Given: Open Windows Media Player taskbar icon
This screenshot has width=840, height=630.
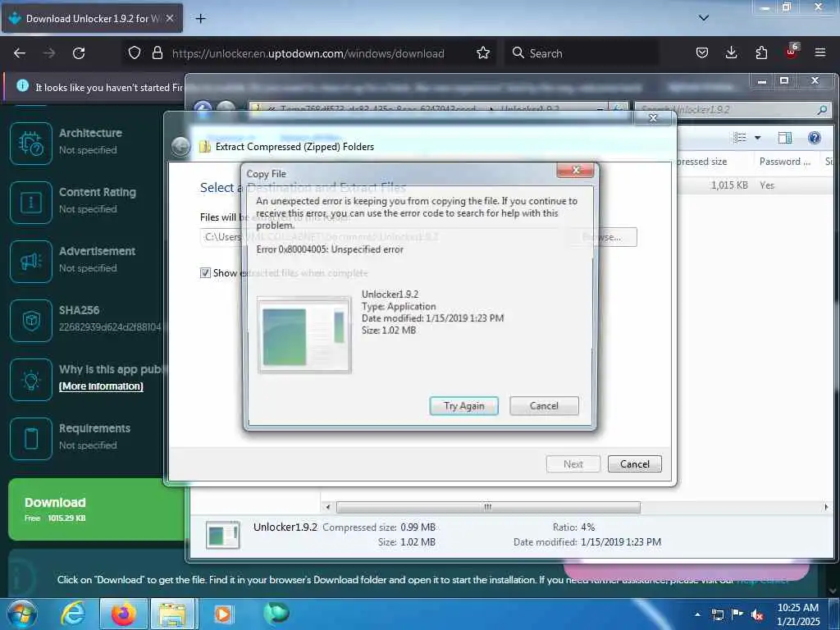Looking at the screenshot, I should pyautogui.click(x=223, y=614).
